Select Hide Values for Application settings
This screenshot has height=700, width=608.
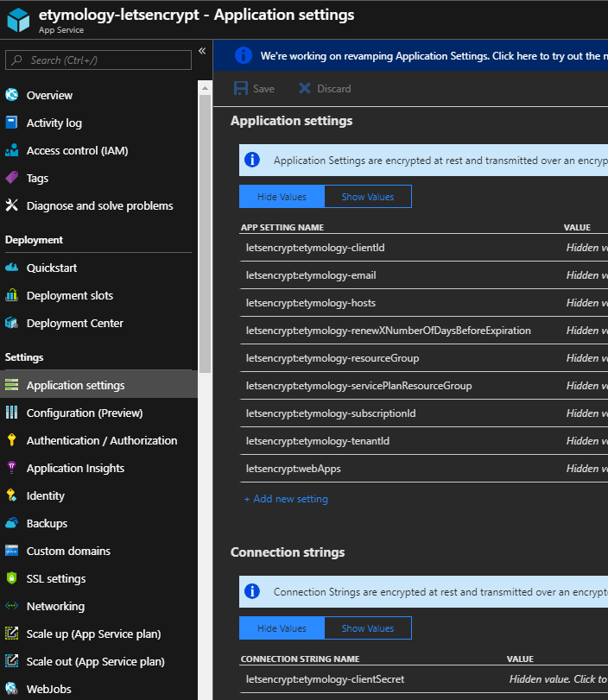point(282,197)
